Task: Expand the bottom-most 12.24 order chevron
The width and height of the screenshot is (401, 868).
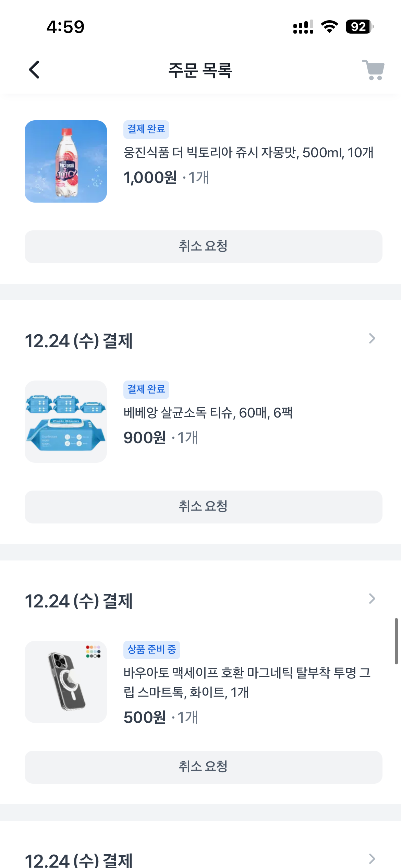Action: 372,859
